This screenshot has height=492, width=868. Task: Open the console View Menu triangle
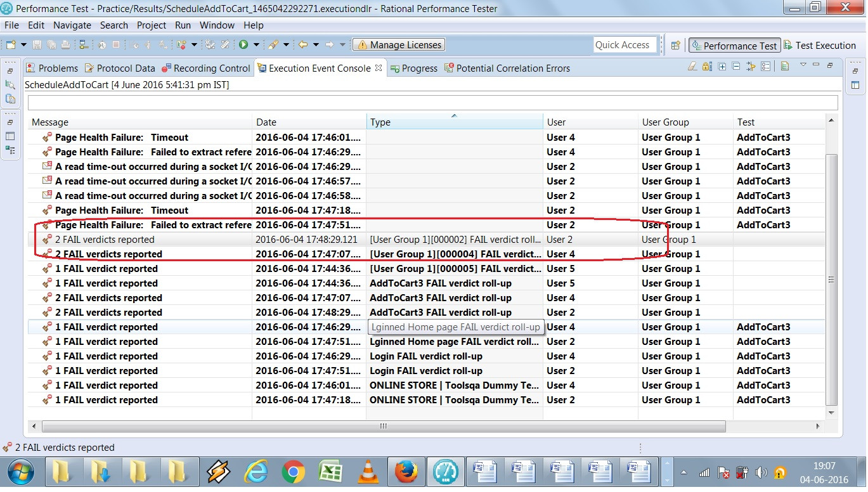point(803,65)
